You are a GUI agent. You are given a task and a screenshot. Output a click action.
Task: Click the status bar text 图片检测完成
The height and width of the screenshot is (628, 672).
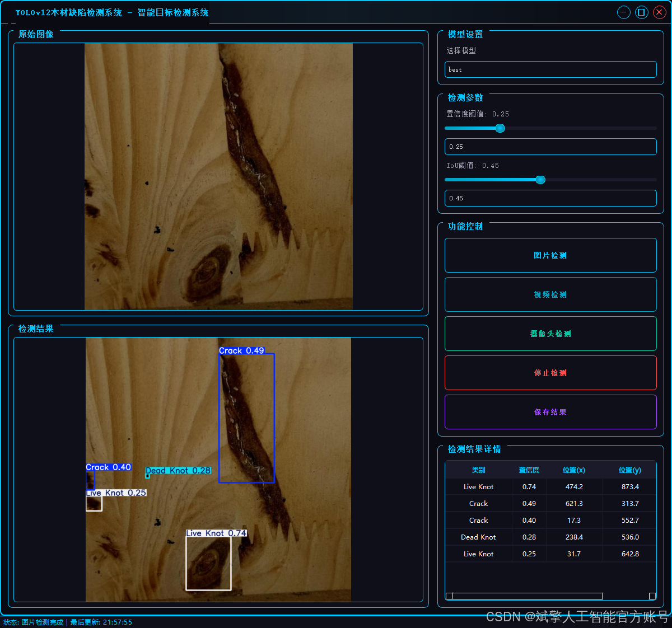pyautogui.click(x=43, y=622)
